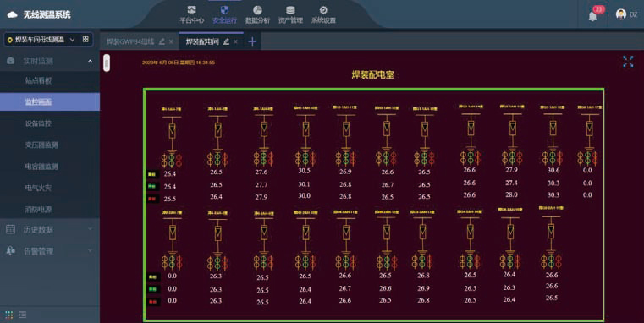Click the 实时监测 section icon
The height and width of the screenshot is (323, 644).
click(11, 61)
